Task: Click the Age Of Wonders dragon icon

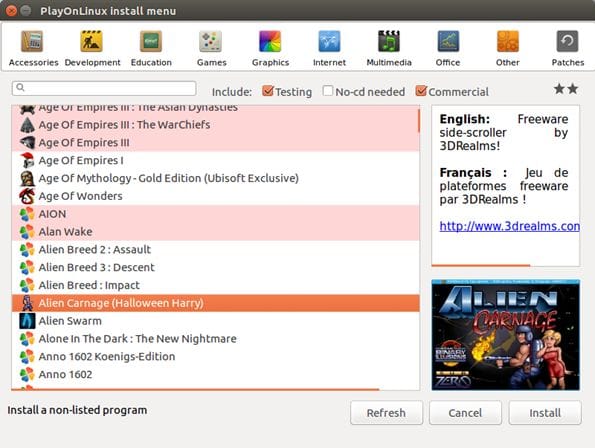Action: click(x=27, y=196)
